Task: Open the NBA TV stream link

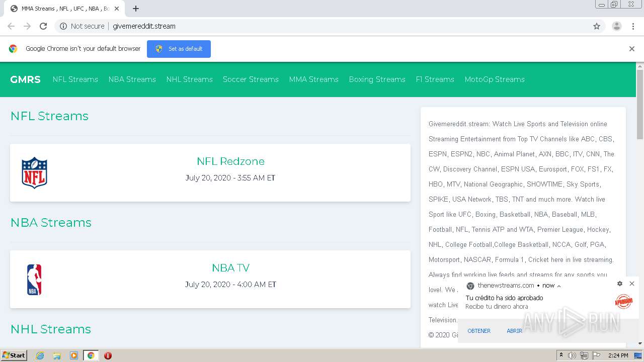Action: (x=230, y=268)
